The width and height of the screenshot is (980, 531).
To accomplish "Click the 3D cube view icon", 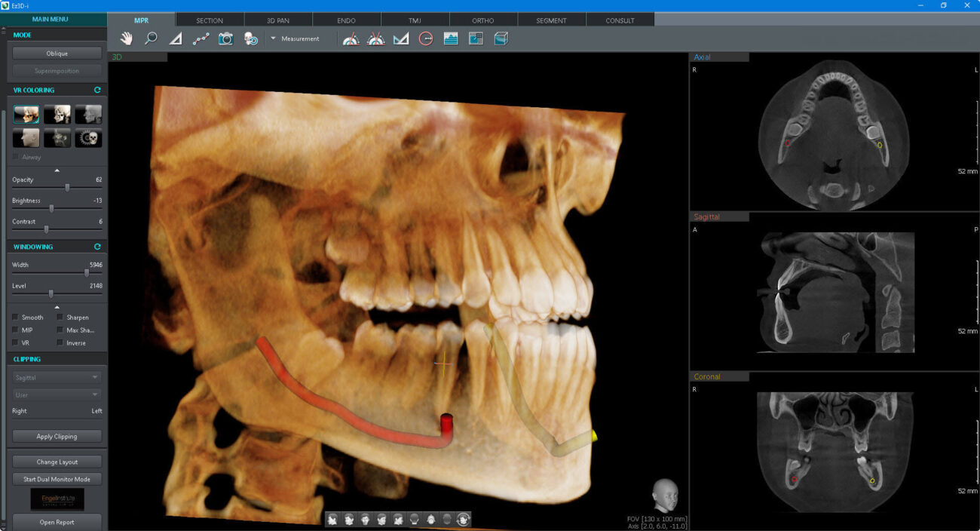I will [501, 38].
